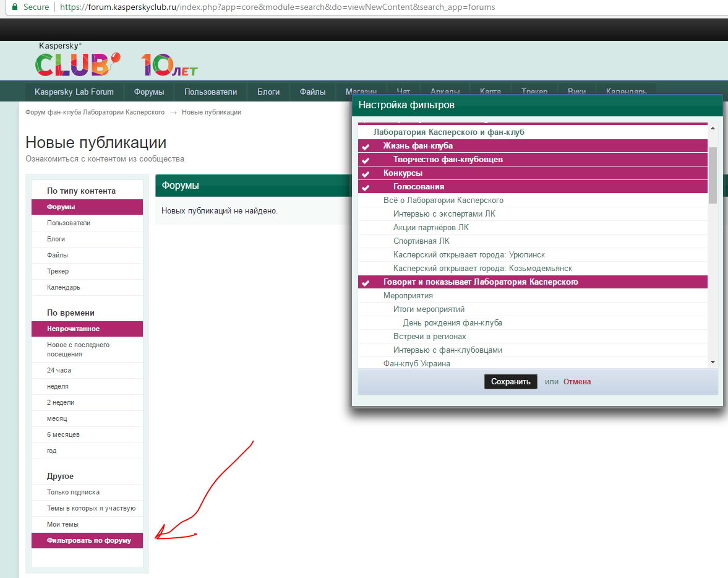Select Файлы content type filter
The height and width of the screenshot is (578, 728).
tap(87, 255)
